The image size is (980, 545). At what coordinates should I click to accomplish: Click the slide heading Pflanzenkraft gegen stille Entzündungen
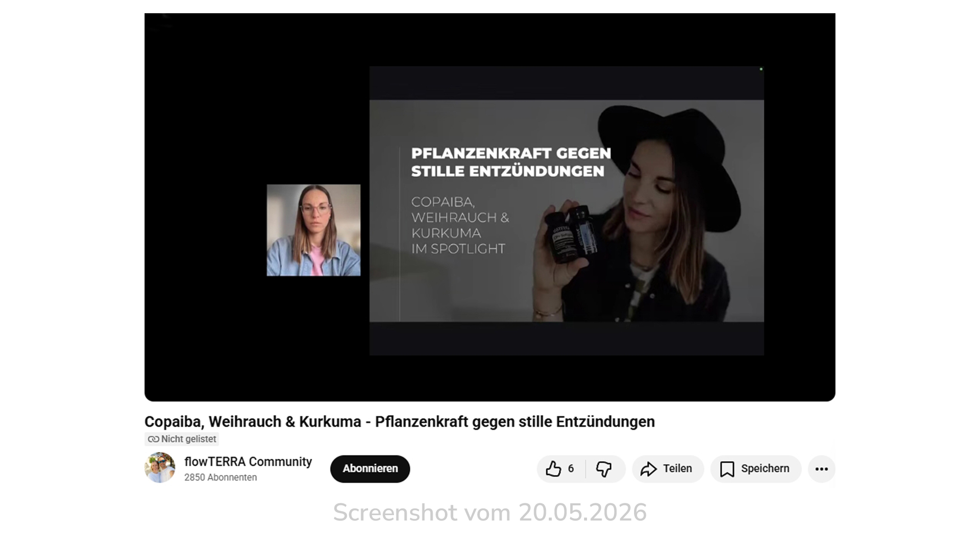(511, 162)
